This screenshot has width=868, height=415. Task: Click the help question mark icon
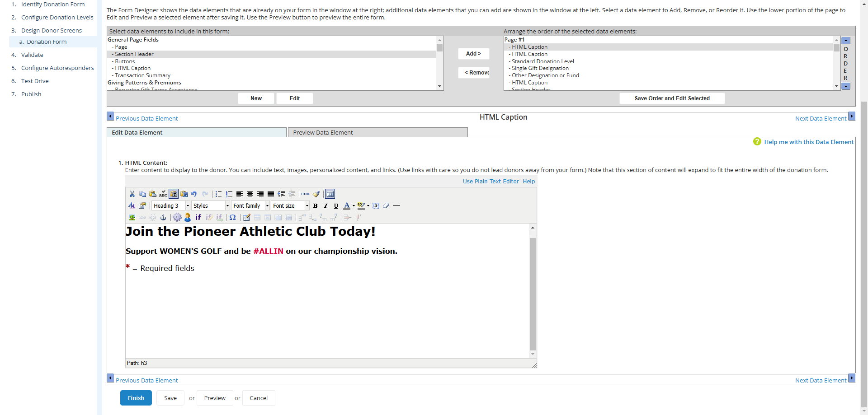pyautogui.click(x=757, y=141)
